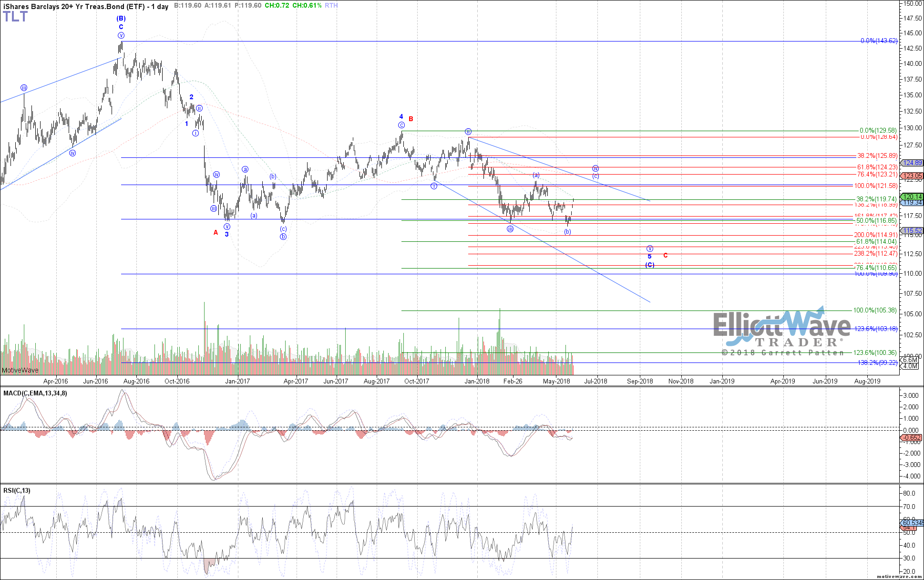Click the RTH session indicator
Image resolution: width=924 pixels, height=580 pixels.
point(331,6)
